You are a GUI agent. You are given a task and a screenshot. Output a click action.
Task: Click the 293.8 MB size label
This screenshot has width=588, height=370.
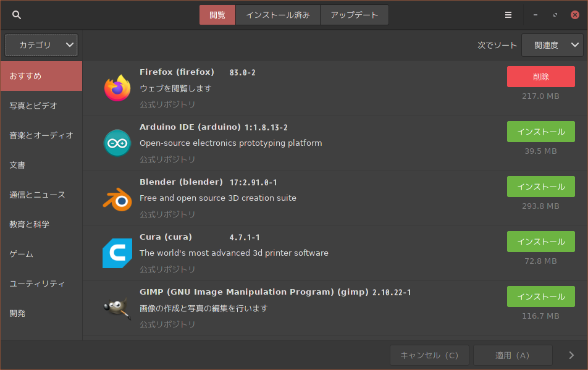pos(541,206)
